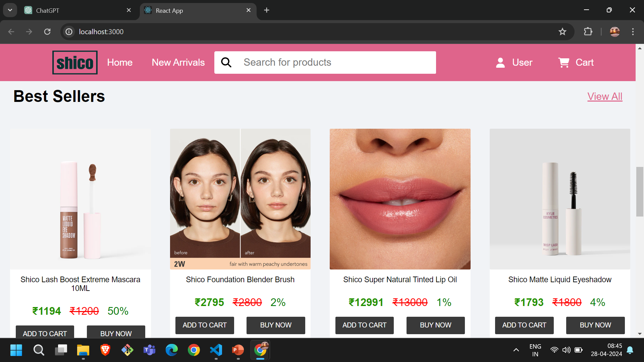The height and width of the screenshot is (362, 644).
Task: Click the ₹12991 price text
Action: click(366, 302)
